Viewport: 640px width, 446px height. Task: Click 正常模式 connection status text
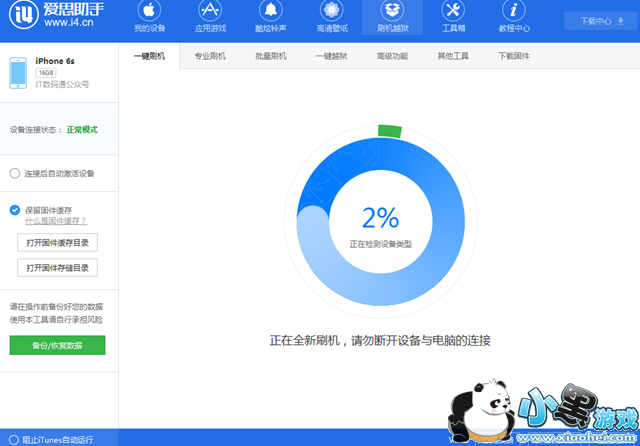point(82,130)
